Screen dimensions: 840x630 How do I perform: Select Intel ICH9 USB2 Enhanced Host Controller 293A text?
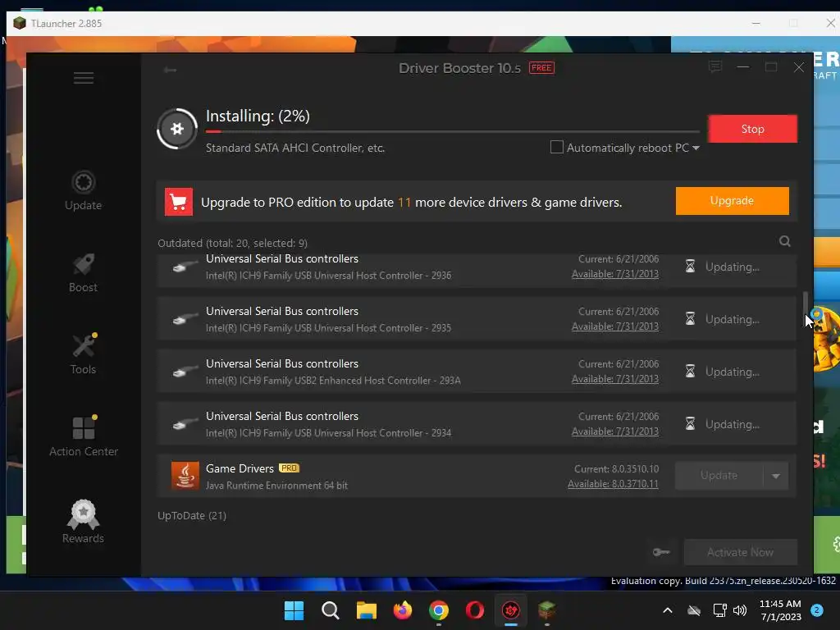coord(333,381)
